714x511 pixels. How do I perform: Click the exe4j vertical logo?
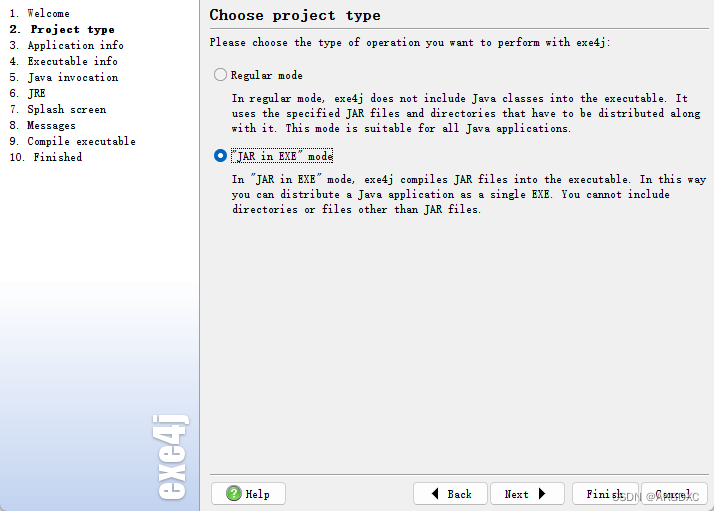[x=171, y=457]
